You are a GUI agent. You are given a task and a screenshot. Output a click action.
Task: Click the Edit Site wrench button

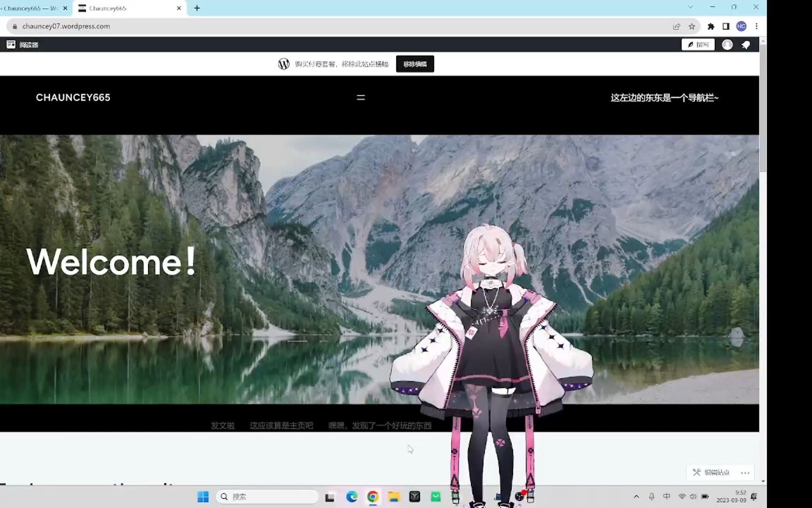pos(711,472)
